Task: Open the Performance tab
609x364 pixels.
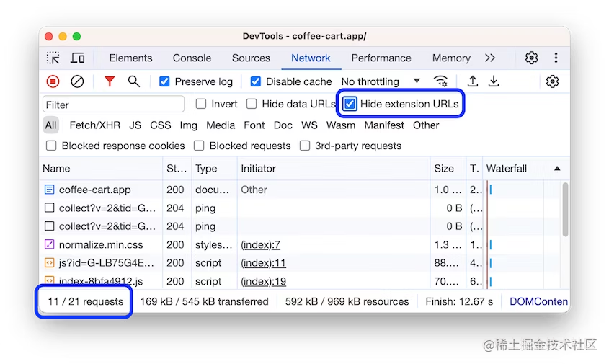Action: (381, 58)
